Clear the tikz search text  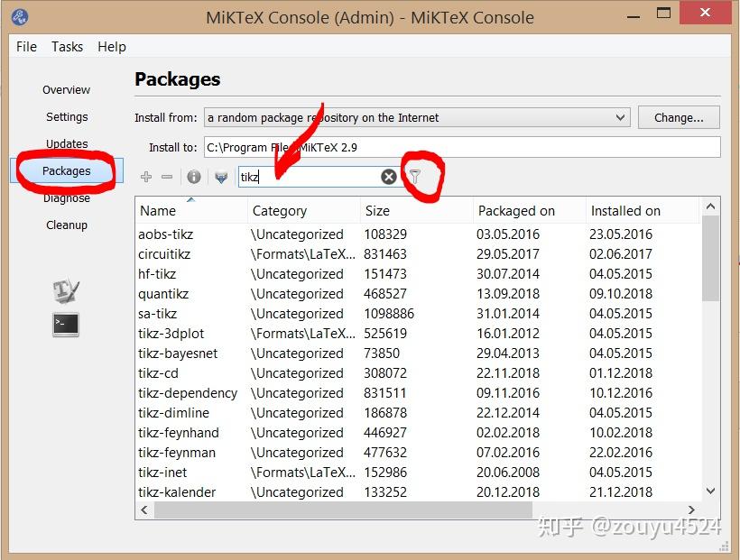pyautogui.click(x=388, y=177)
